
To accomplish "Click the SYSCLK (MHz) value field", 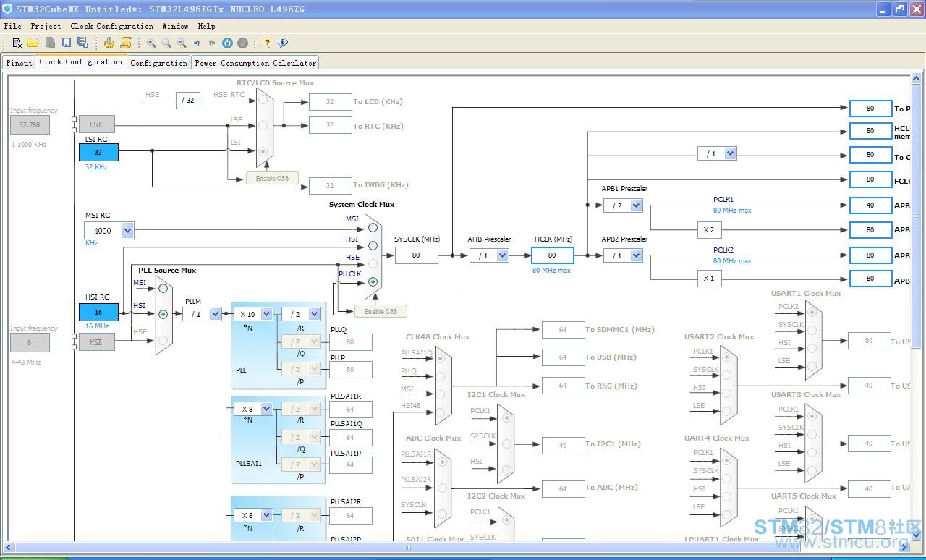I will coord(416,255).
